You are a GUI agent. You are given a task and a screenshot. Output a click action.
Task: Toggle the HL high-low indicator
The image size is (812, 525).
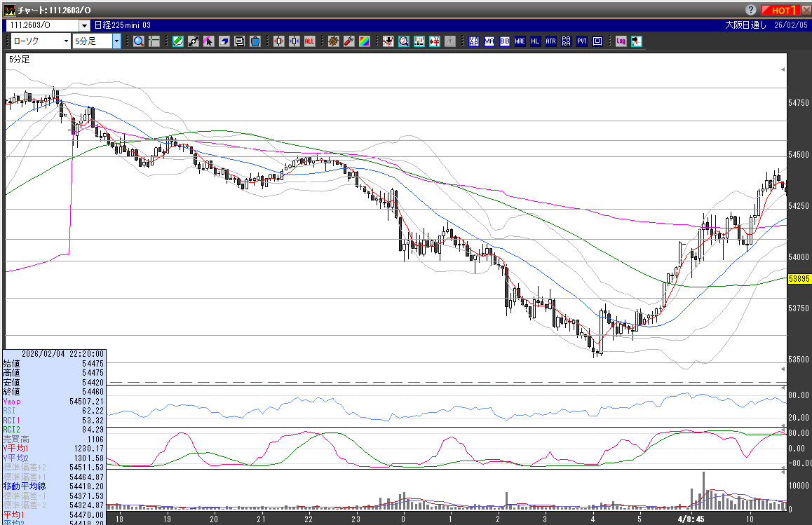point(535,41)
